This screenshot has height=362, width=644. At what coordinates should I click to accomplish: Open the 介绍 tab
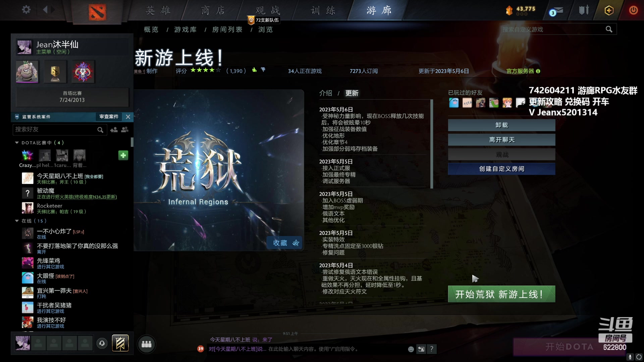click(x=326, y=93)
